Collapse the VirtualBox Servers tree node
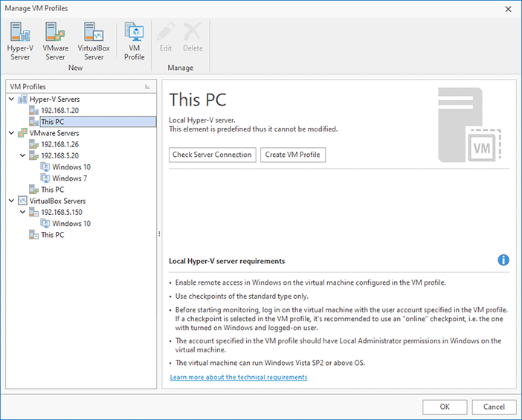The width and height of the screenshot is (522, 420). click(11, 201)
